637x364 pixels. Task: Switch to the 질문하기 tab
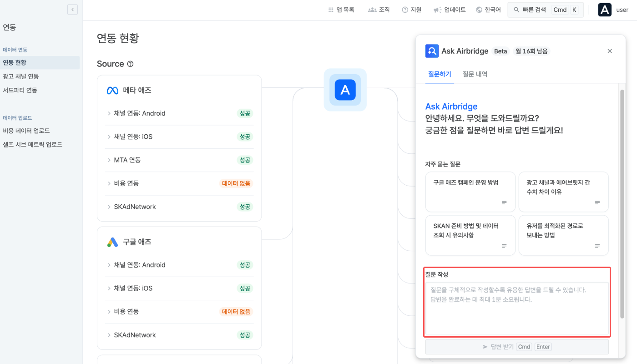(440, 74)
